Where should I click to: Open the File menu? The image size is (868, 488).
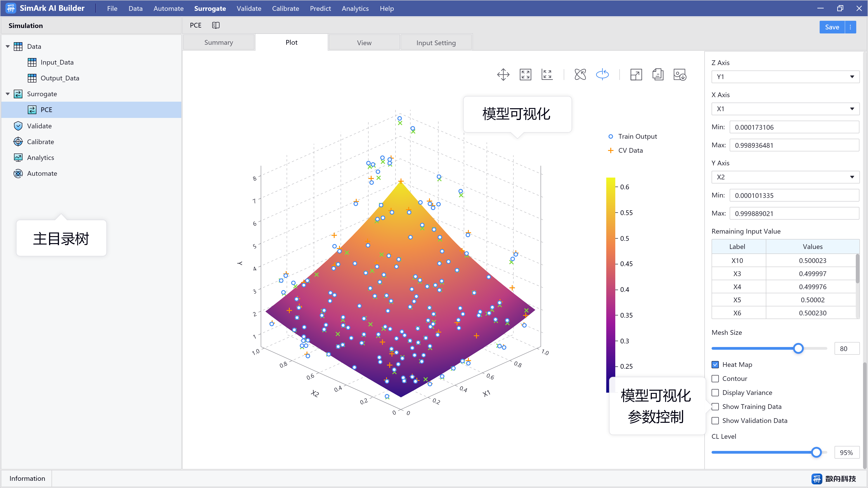[x=112, y=8]
